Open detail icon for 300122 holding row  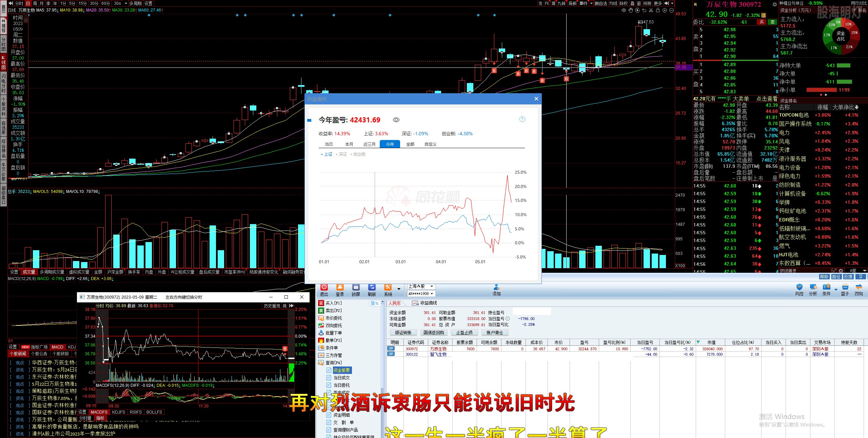tap(391, 354)
